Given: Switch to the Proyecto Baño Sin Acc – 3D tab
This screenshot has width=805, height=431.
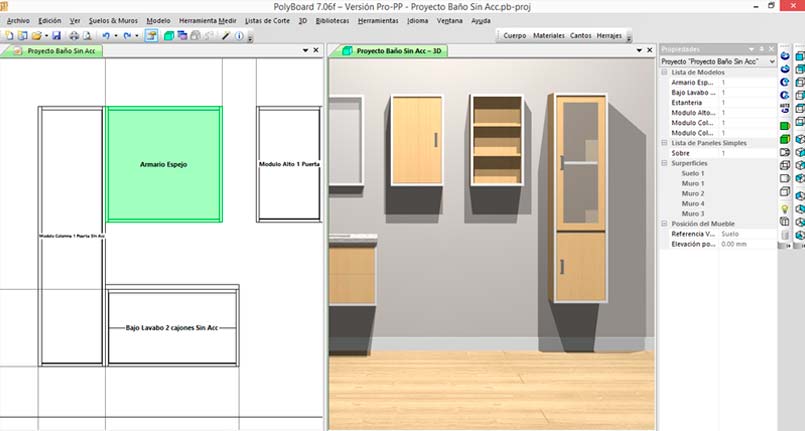Looking at the screenshot, I should pyautogui.click(x=398, y=49).
